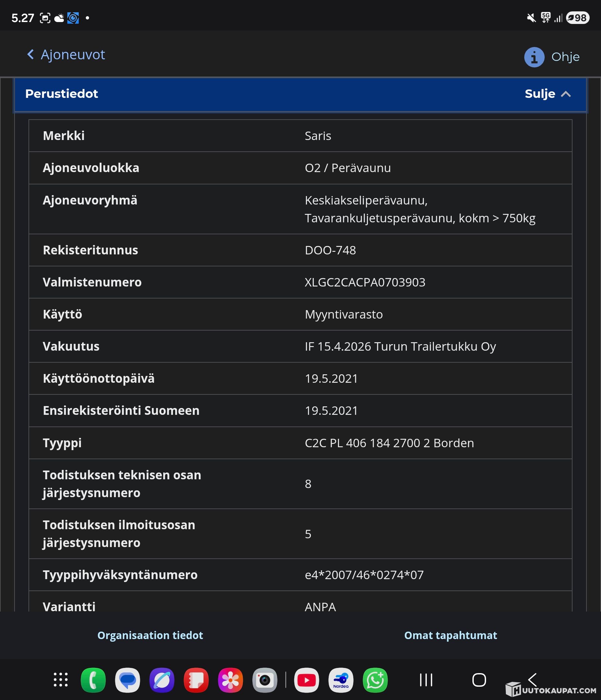Tap the recent apps navigation button
This screenshot has height=700, width=601.
click(x=426, y=680)
